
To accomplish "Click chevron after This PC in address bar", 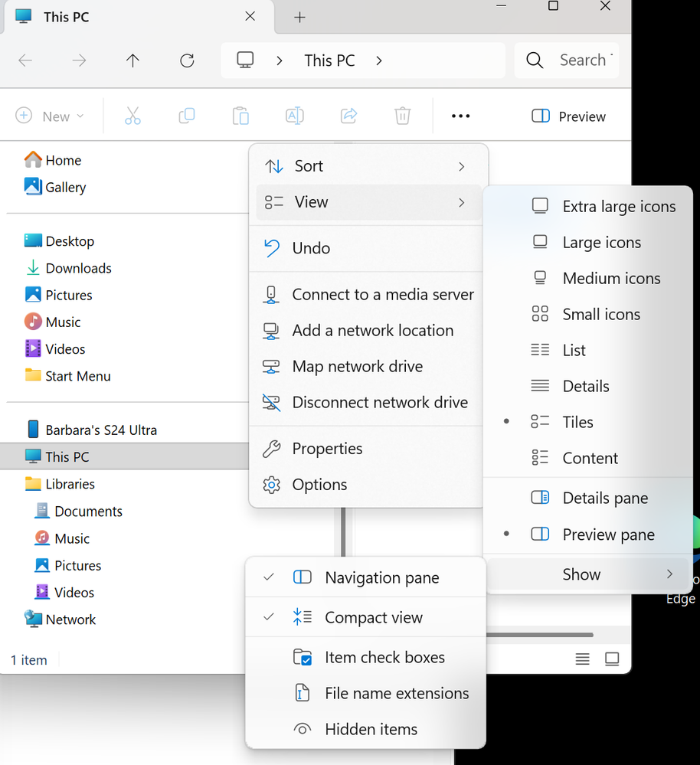I will click(379, 60).
